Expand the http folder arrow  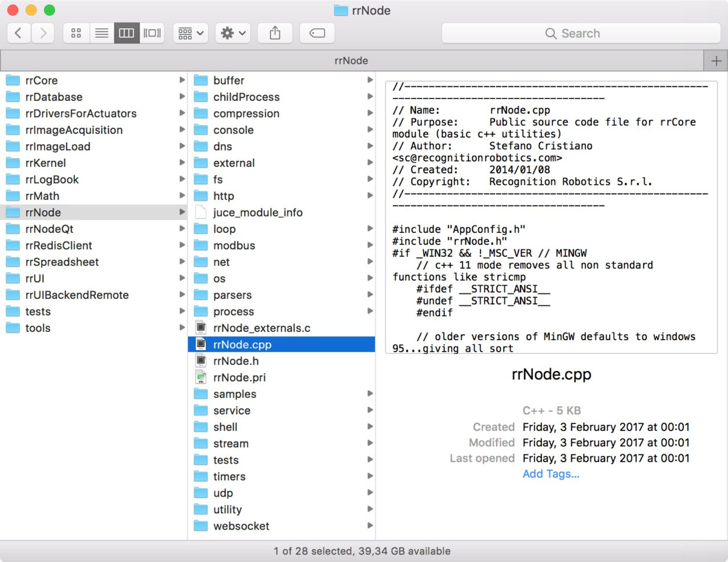(x=370, y=195)
